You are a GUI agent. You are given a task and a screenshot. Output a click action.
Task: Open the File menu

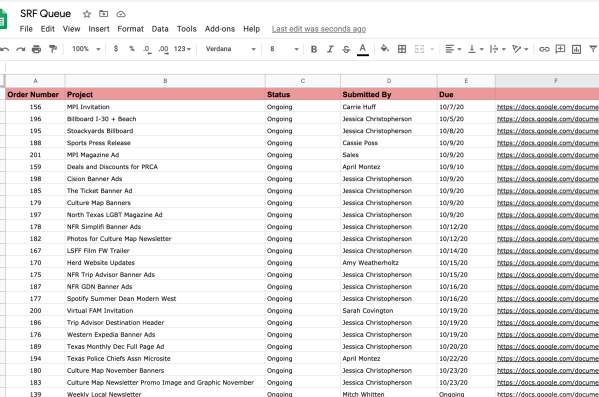(x=26, y=29)
